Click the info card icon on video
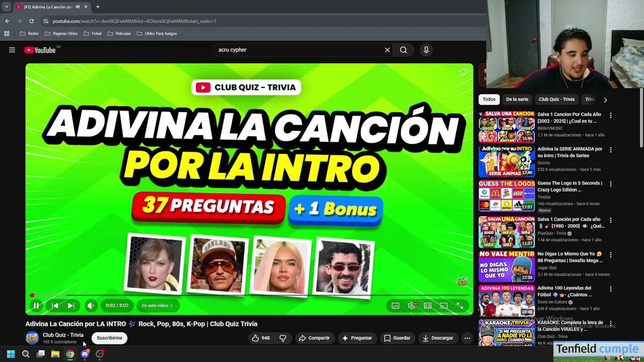This screenshot has height=362, width=644. [x=463, y=72]
